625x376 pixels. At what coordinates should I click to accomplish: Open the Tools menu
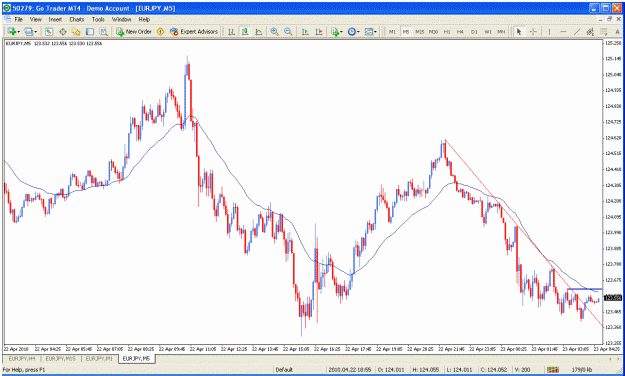click(98, 19)
